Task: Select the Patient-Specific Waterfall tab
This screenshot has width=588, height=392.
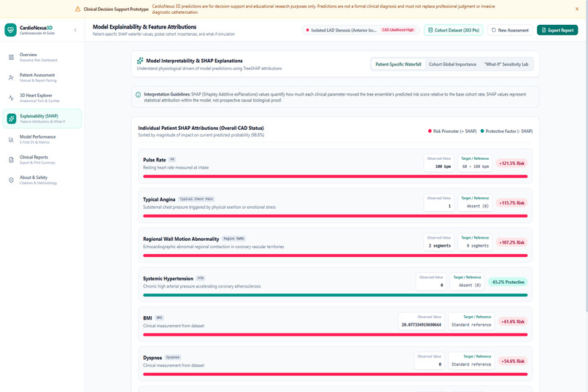Action: click(x=398, y=64)
